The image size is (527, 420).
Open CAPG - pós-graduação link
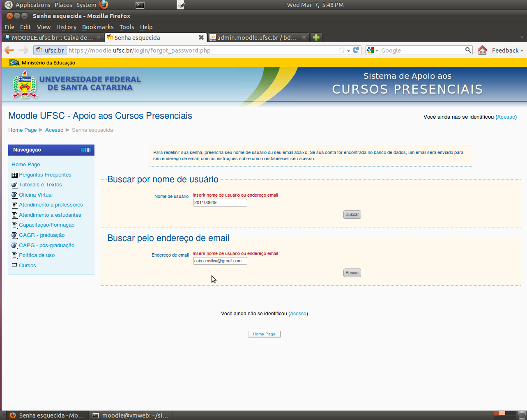pyautogui.click(x=47, y=246)
